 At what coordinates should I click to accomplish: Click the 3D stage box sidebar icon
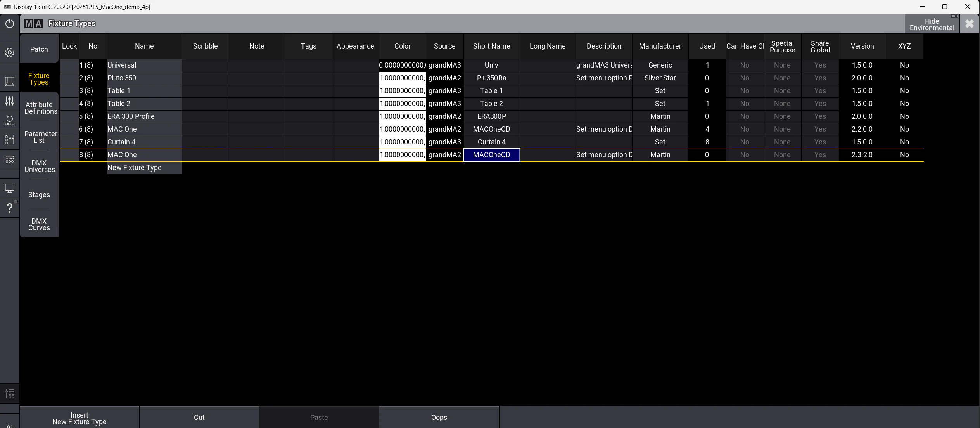(x=10, y=81)
